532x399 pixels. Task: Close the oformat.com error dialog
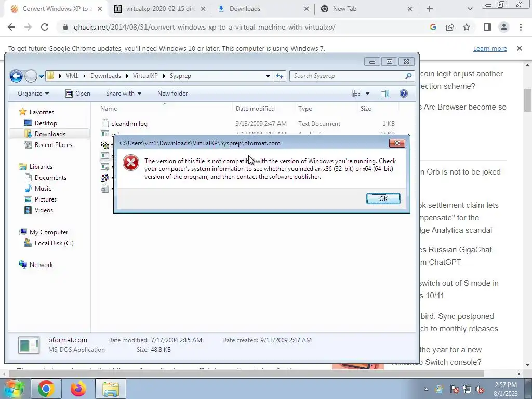(397, 143)
